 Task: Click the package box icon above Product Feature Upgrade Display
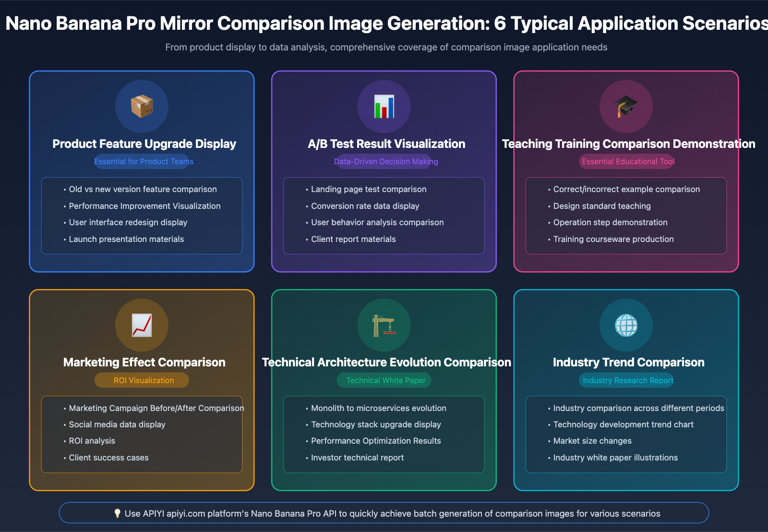142,107
